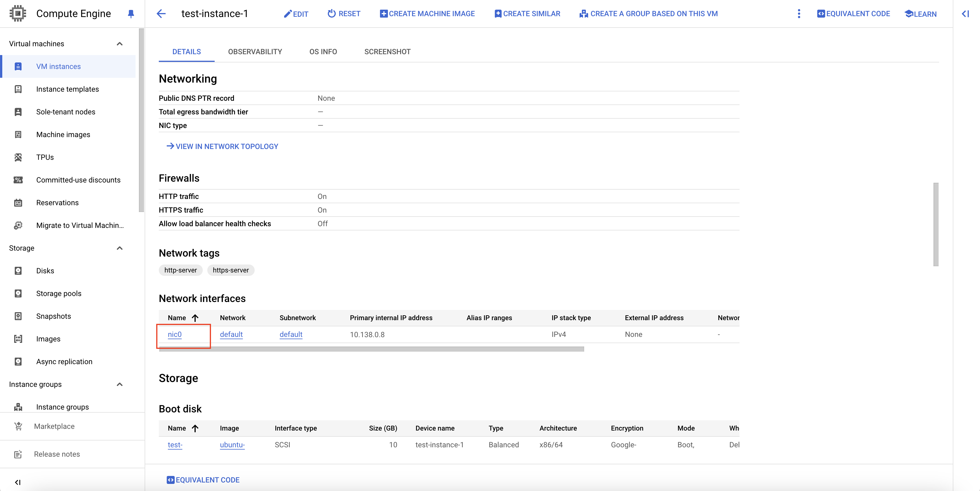Open the test- boot disk link
Viewport: 980px width, 491px height.
point(175,445)
